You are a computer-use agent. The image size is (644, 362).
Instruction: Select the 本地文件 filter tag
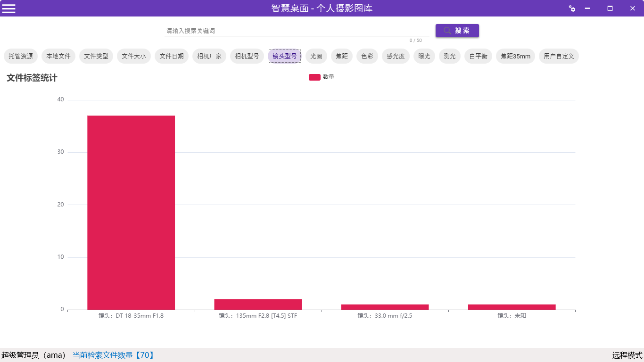click(x=58, y=56)
